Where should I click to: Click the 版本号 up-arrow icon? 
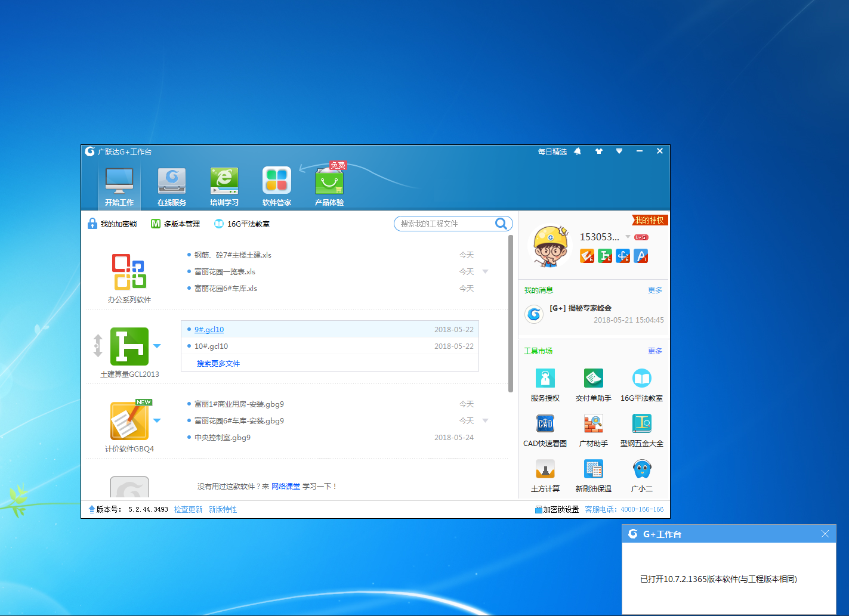(91, 509)
